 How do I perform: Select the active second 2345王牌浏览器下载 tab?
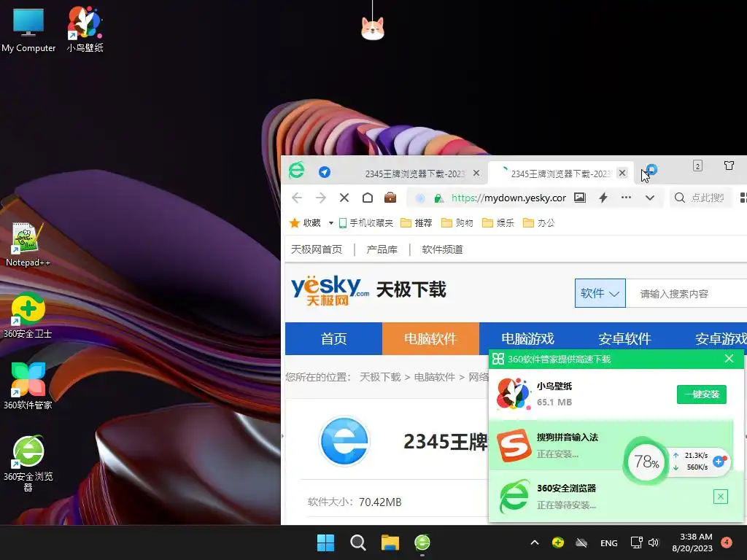560,174
